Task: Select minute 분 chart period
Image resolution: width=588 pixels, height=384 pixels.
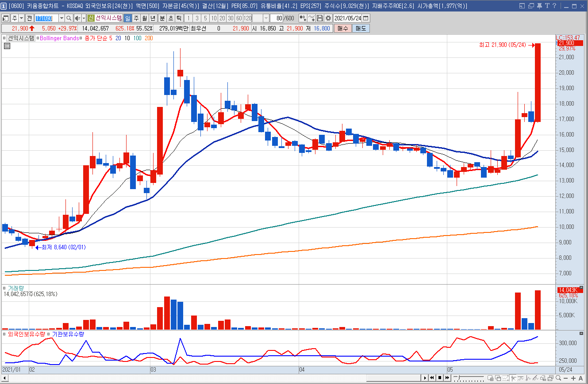Action: pos(162,18)
